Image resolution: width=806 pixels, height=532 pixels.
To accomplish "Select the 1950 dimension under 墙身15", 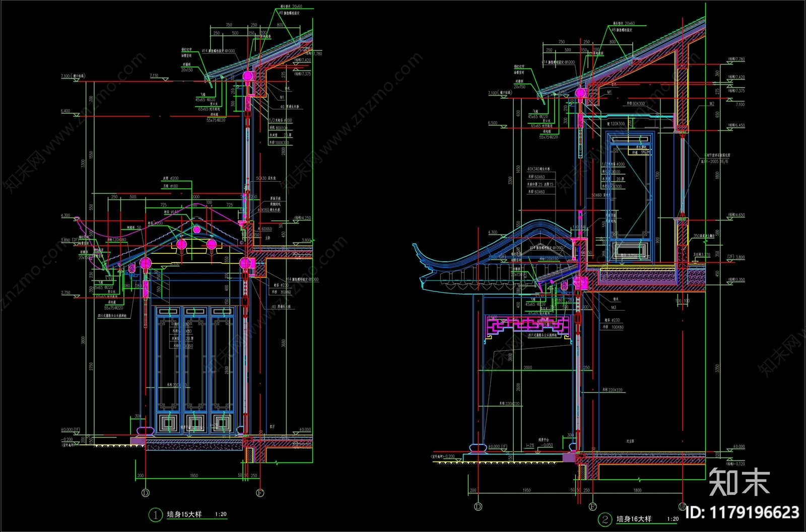I will [x=194, y=475].
